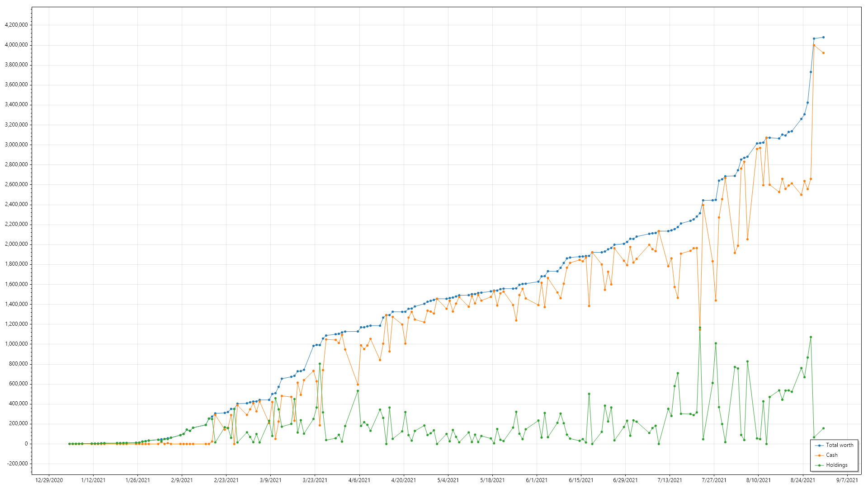Viewport: 868px width, 488px height.
Task: Select the Cash low point near 4/6/2021
Action: [358, 385]
